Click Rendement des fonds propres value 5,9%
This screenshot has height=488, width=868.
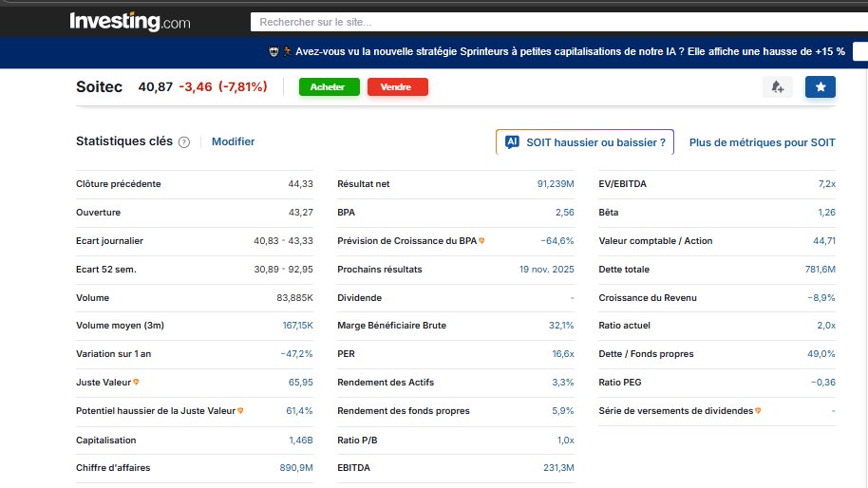(x=563, y=410)
